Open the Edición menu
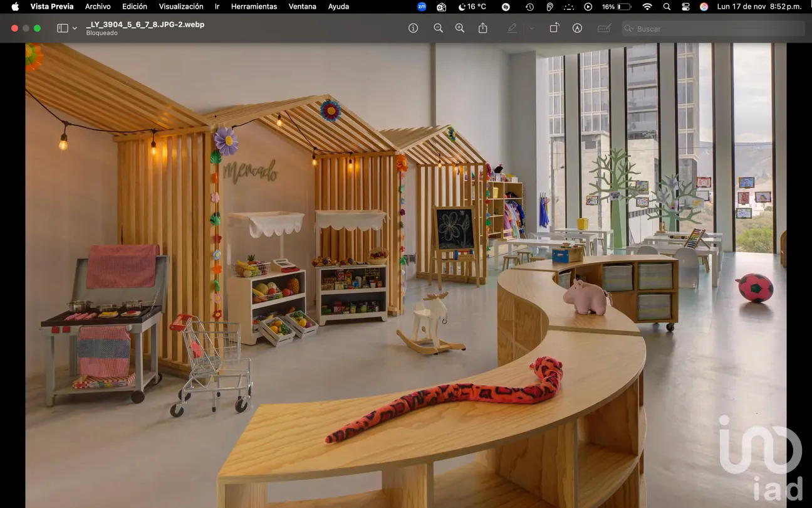The height and width of the screenshot is (508, 812). (135, 6)
